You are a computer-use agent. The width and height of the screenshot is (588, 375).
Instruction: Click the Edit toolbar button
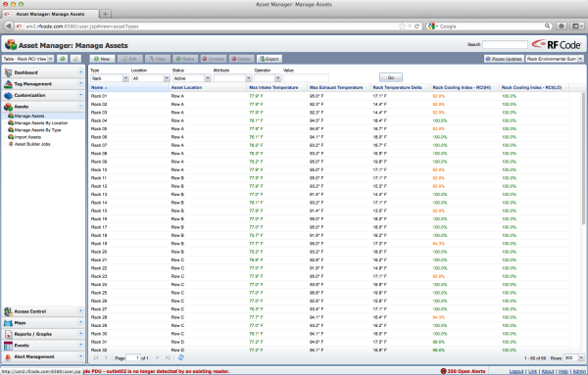pos(129,59)
